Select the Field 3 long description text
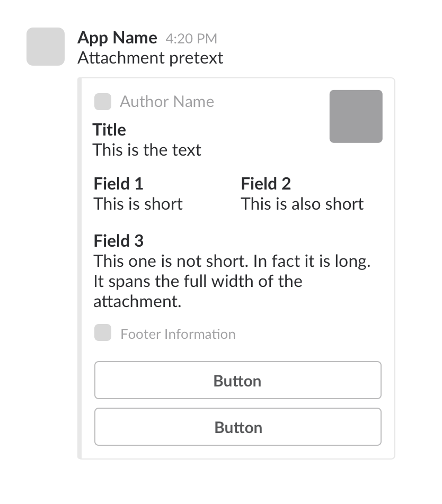Image resolution: width=442 pixels, height=504 pixels. pyautogui.click(x=232, y=281)
